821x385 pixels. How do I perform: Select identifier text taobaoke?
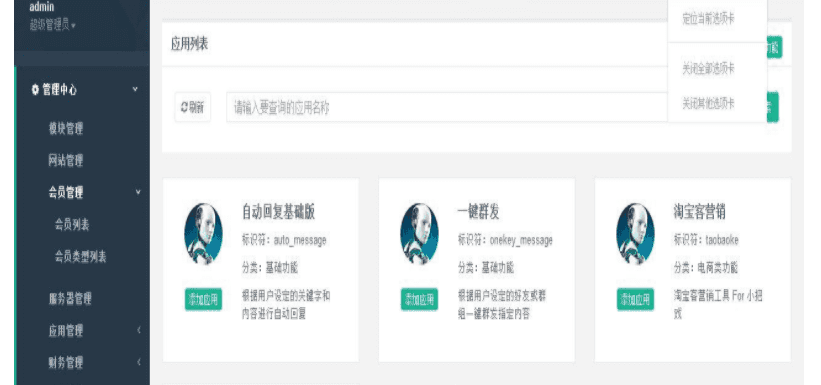pos(722,240)
